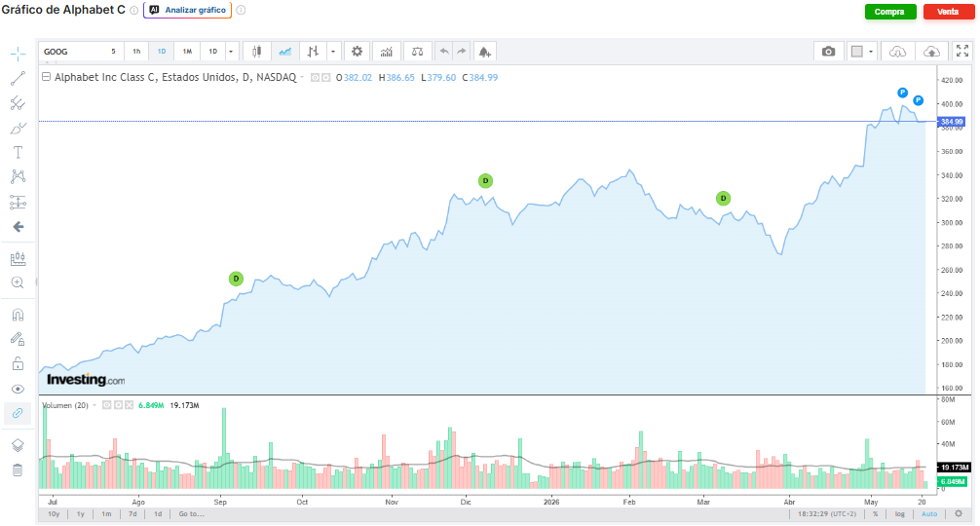Click trash icon to remove drawings
The width and height of the screenshot is (980, 526).
pyautogui.click(x=19, y=470)
